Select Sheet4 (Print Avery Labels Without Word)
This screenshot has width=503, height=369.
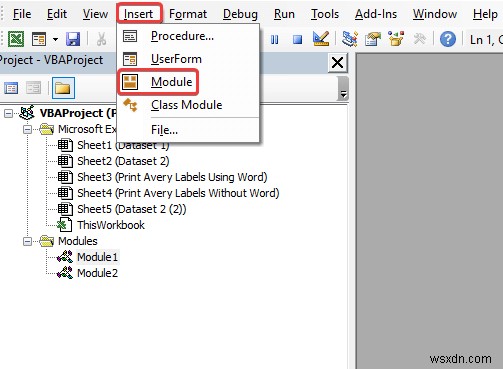pos(178,193)
